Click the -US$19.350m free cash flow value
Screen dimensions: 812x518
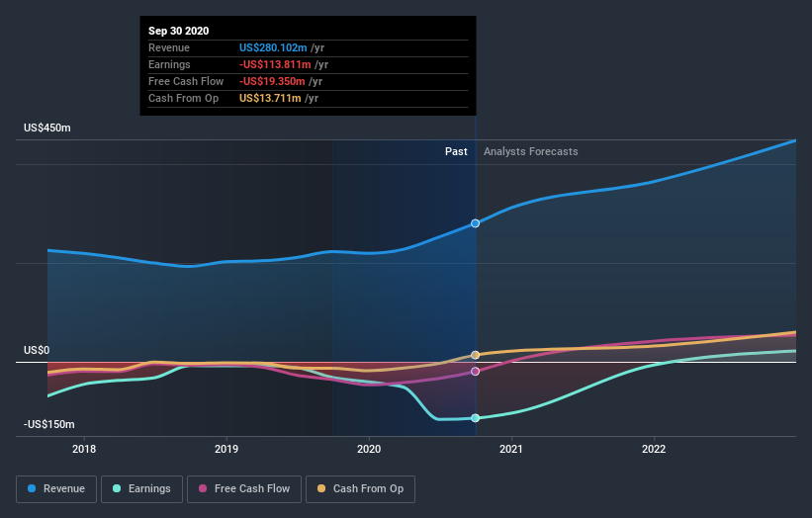tap(272, 81)
